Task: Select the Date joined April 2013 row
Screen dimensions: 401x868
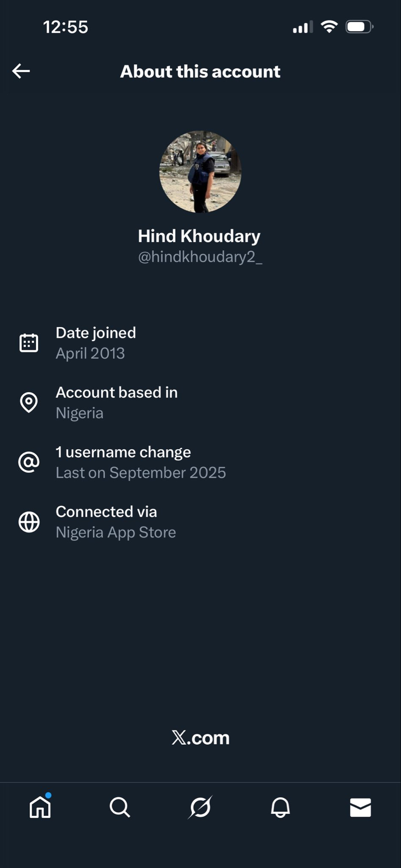Action: click(96, 343)
